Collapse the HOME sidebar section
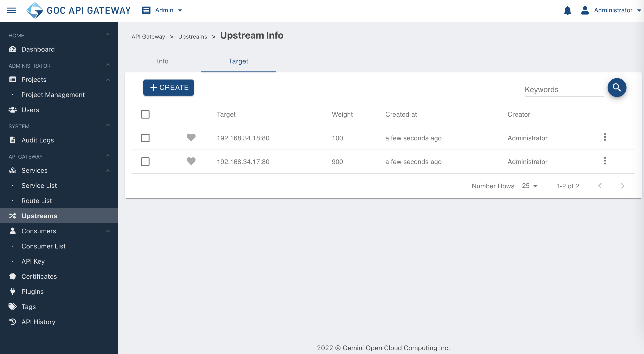This screenshot has width=644, height=354. pyautogui.click(x=108, y=35)
